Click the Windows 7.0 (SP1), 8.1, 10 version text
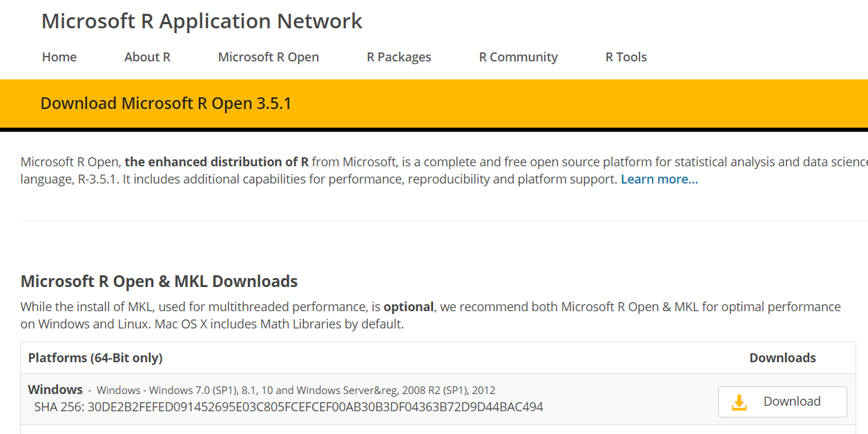 click(x=296, y=391)
